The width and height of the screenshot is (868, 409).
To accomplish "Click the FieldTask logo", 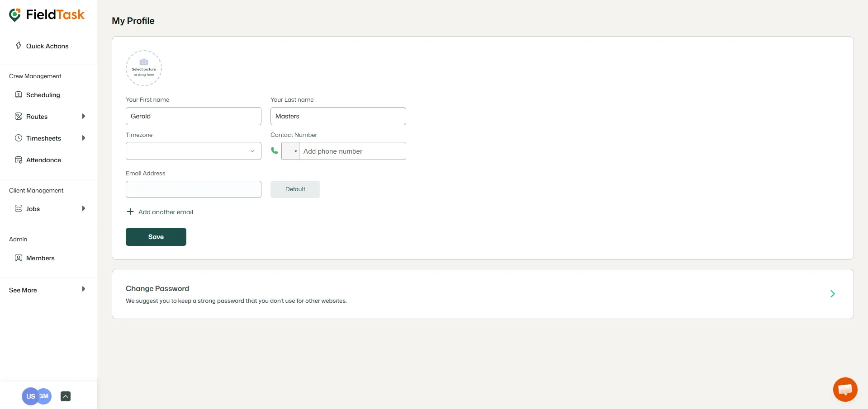I will tap(47, 15).
